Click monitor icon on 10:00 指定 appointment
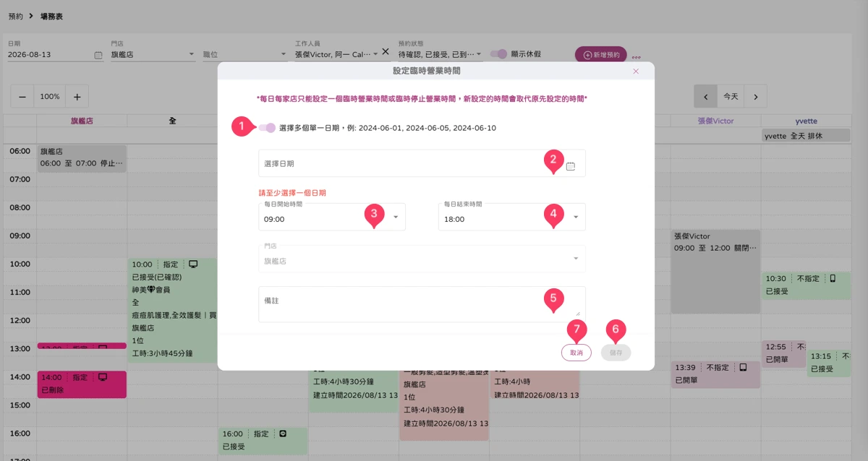The height and width of the screenshot is (461, 868). pyautogui.click(x=193, y=264)
